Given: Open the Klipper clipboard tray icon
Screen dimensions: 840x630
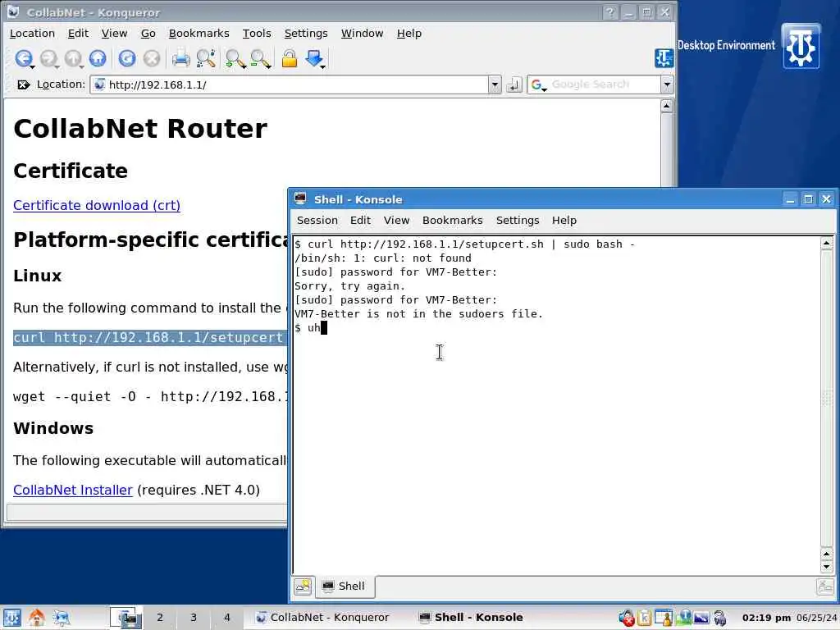Looking at the screenshot, I should [645, 619].
